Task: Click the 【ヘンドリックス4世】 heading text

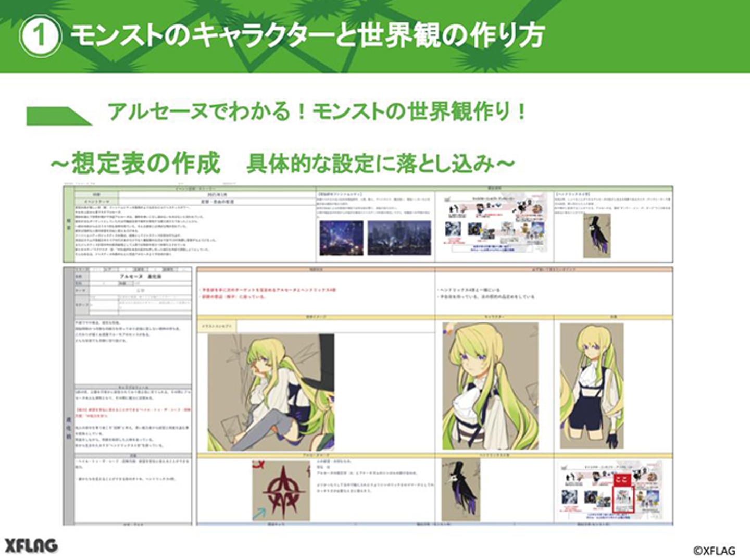Action: click(x=572, y=194)
